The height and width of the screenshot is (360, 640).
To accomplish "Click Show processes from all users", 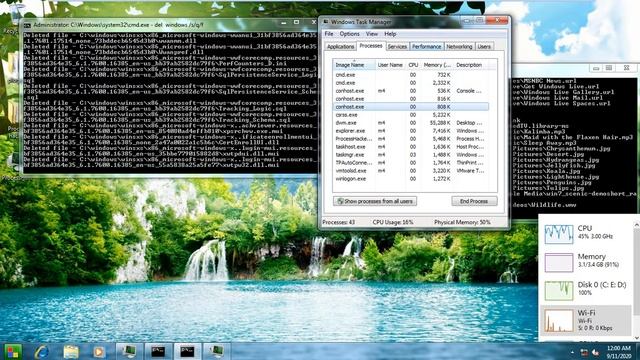I will 375,201.
